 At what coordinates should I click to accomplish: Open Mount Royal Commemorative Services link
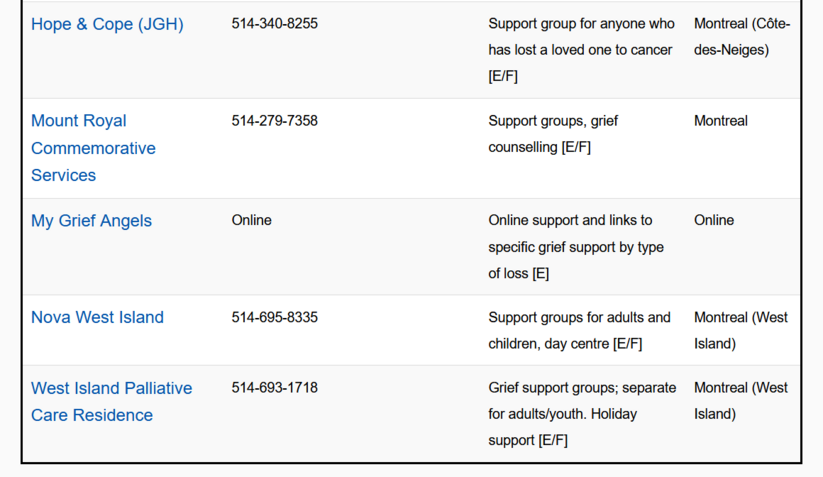(93, 148)
